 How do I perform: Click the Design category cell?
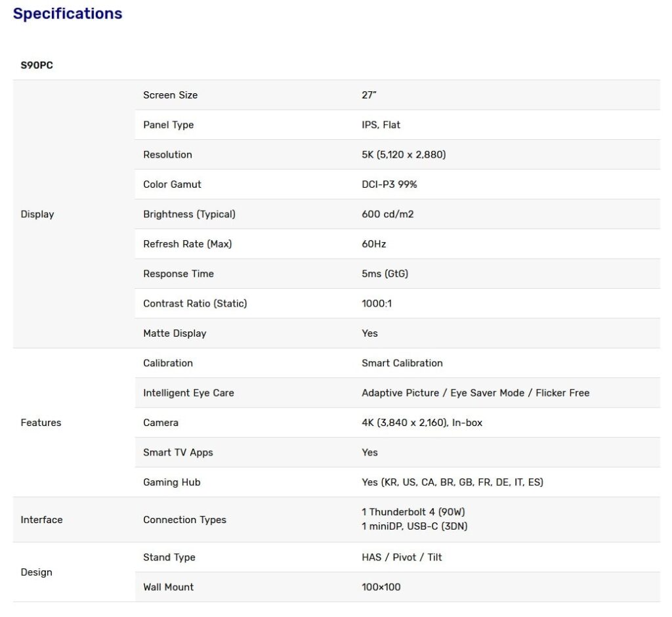click(36, 572)
